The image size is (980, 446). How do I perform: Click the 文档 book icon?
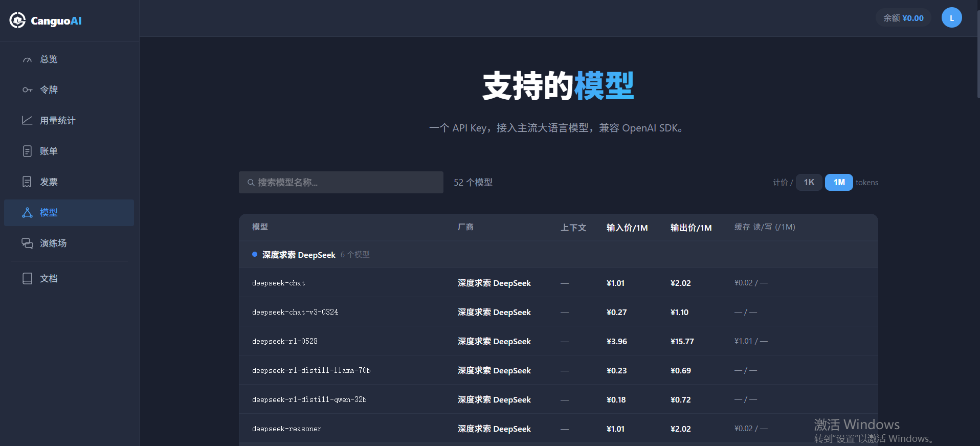(27, 279)
